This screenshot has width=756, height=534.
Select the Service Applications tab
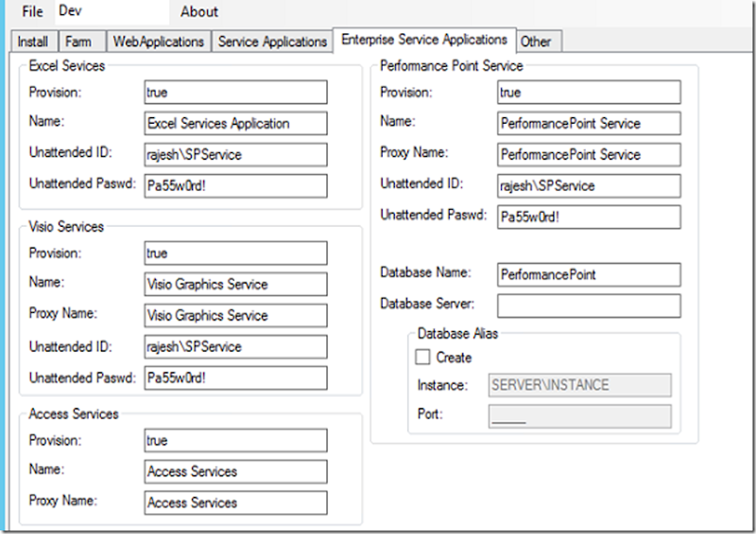tap(272, 42)
